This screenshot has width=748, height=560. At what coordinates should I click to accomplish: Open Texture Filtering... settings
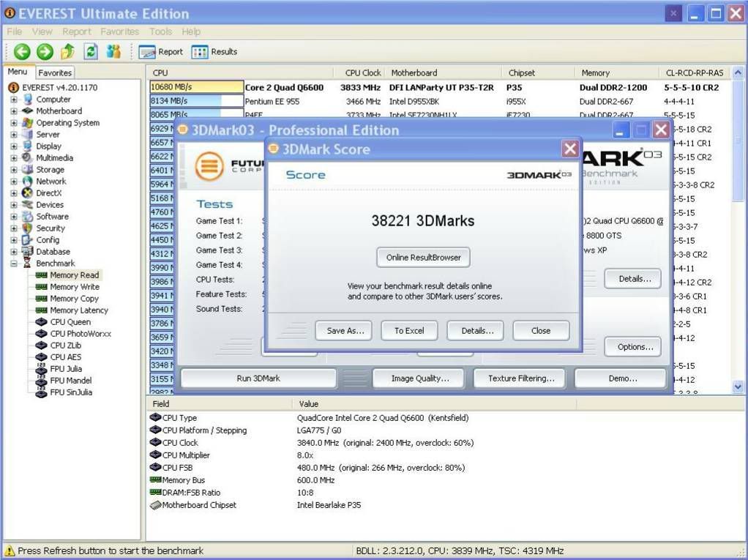(x=521, y=378)
